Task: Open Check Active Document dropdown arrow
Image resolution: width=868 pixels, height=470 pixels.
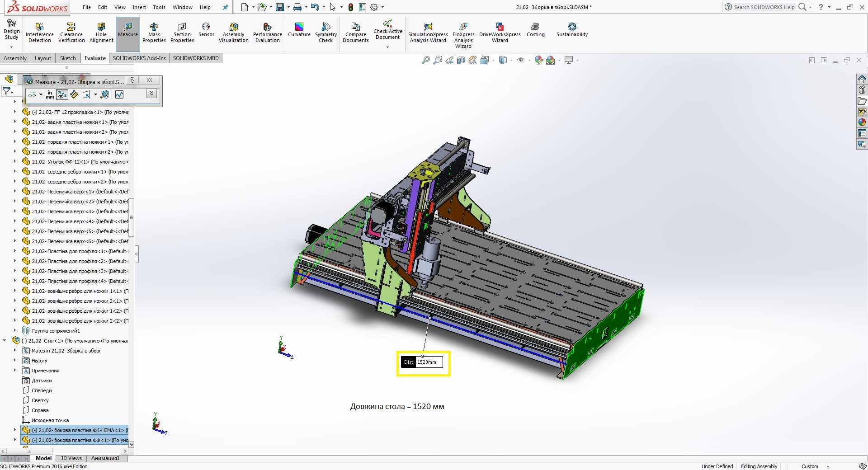Action: click(387, 47)
